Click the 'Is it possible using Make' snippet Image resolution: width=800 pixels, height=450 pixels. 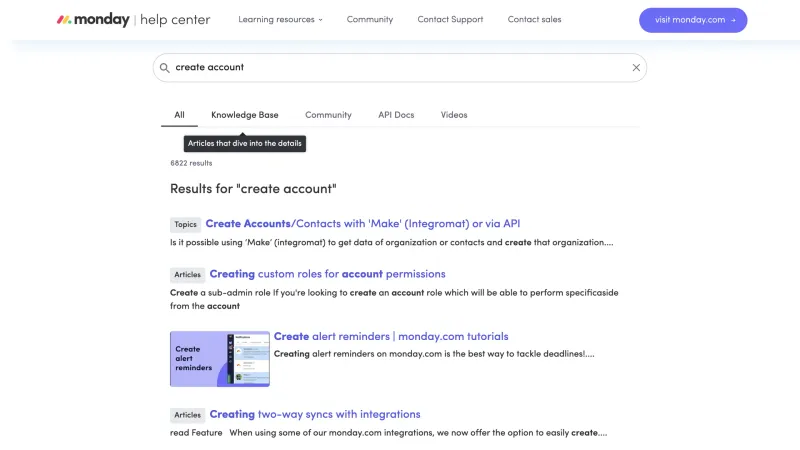(x=391, y=242)
